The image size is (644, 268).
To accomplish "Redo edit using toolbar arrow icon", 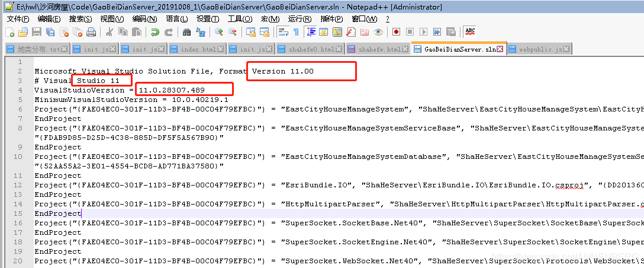I will [168, 32].
